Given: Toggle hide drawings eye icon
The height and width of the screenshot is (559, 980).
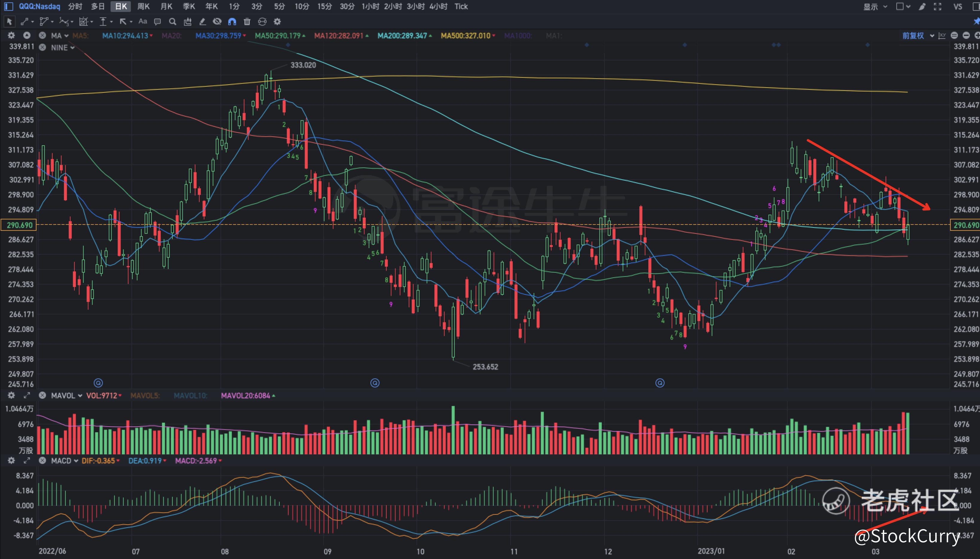Looking at the screenshot, I should 217,22.
